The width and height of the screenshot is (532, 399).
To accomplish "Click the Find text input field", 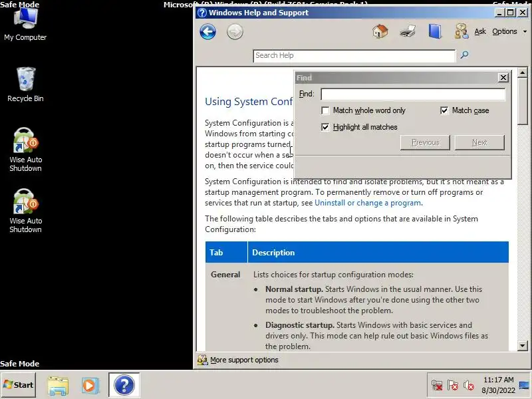I will (x=413, y=94).
